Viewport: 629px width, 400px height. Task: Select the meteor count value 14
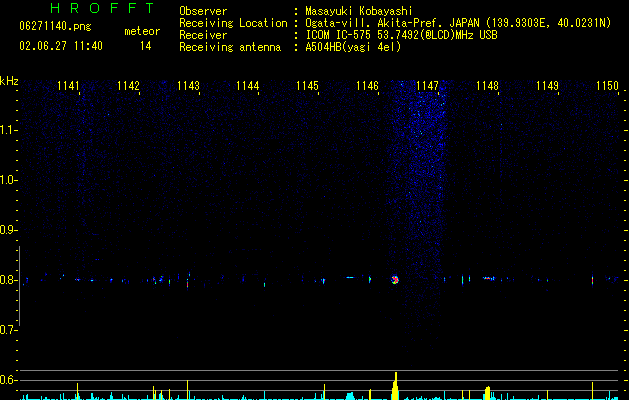click(146, 46)
